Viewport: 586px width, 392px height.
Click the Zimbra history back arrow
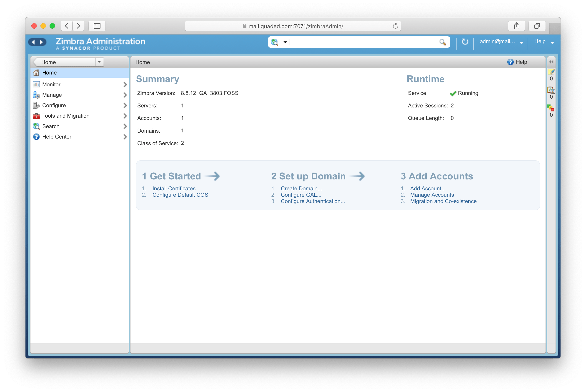click(33, 42)
